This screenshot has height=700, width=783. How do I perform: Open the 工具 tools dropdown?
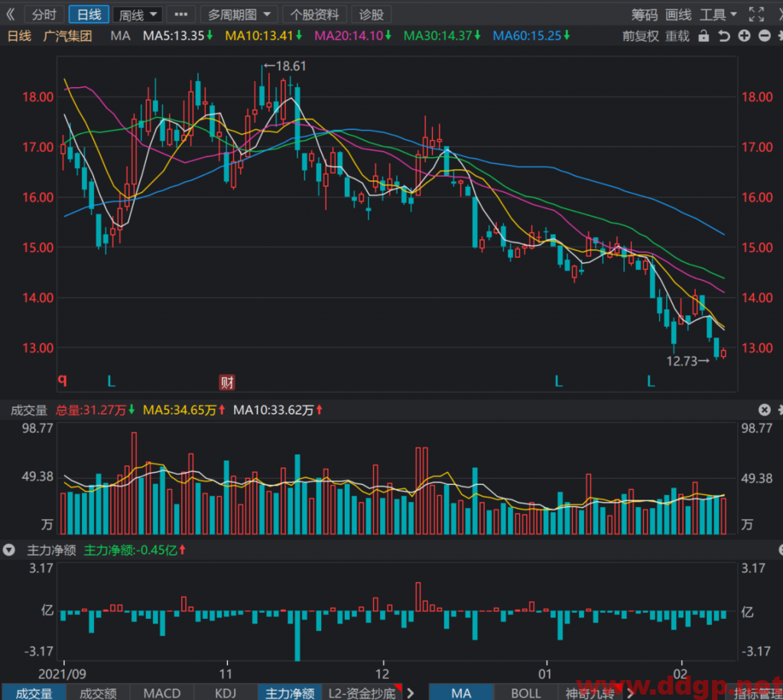pos(718,15)
